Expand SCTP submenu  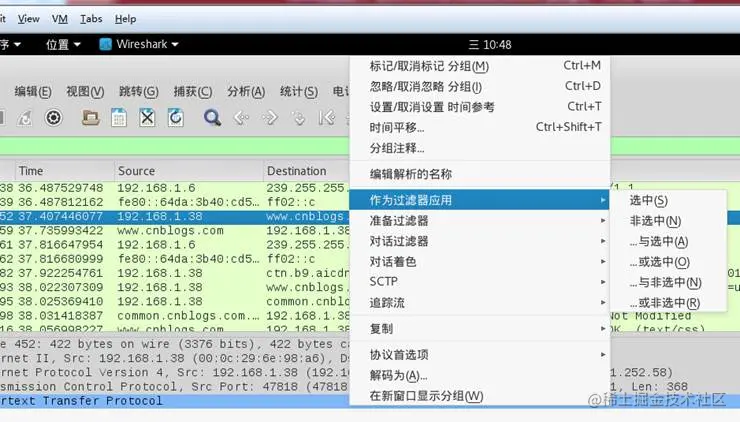pyautogui.click(x=480, y=282)
